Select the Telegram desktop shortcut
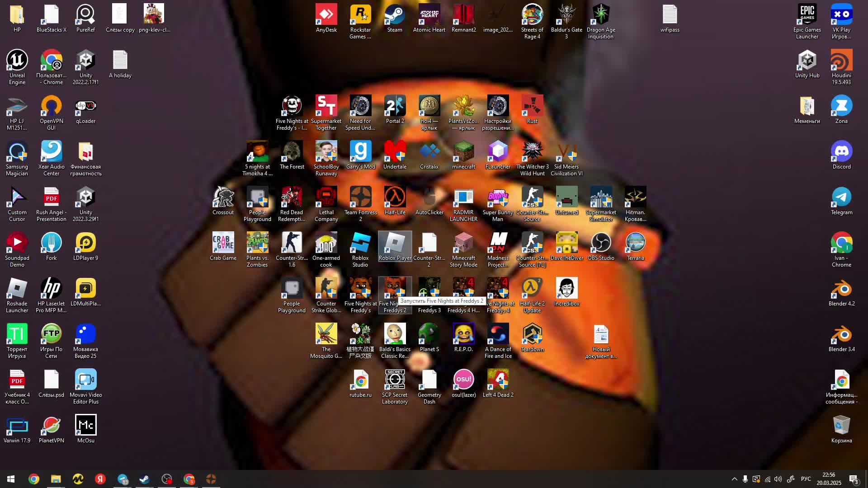Viewport: 868px width, 488px height. click(841, 197)
